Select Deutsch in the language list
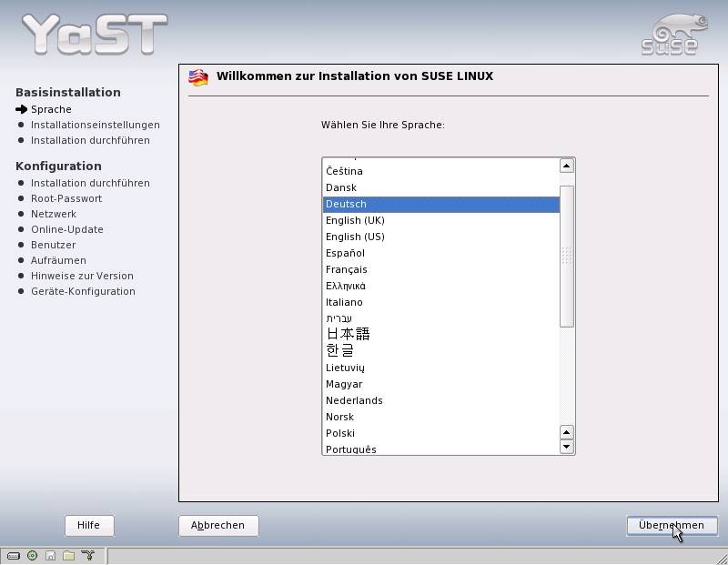Viewport: 728px width, 565px height. pyautogui.click(x=441, y=205)
